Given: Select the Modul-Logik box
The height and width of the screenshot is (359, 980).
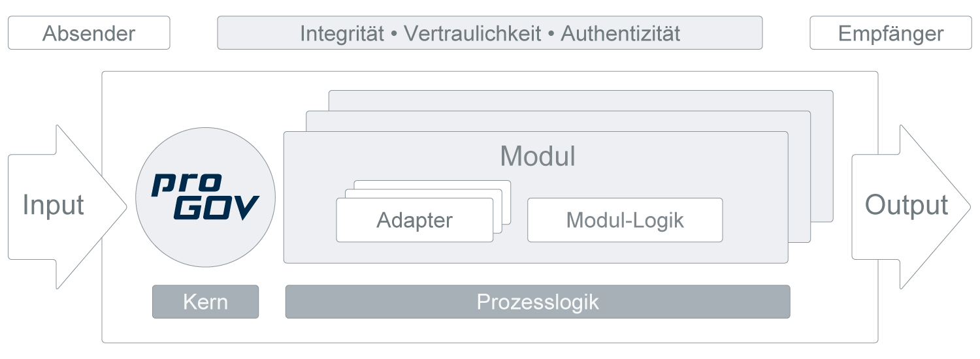Looking at the screenshot, I should point(625,220).
